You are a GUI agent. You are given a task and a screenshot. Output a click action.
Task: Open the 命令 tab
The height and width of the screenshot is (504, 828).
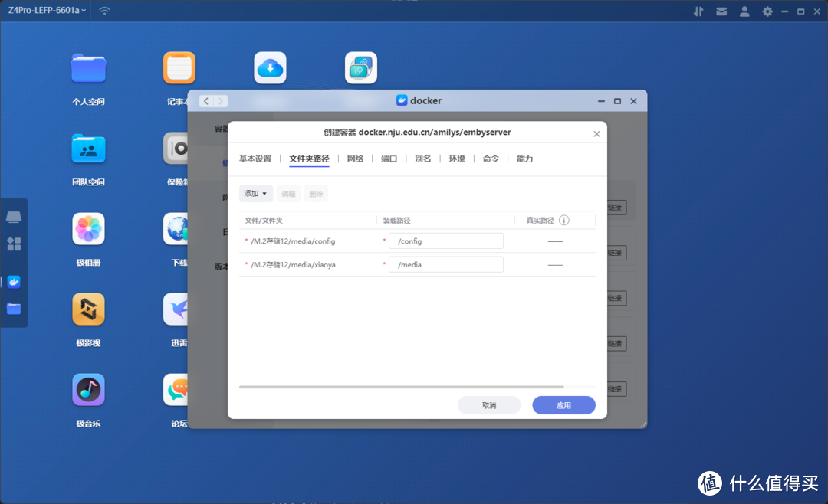[x=491, y=159]
